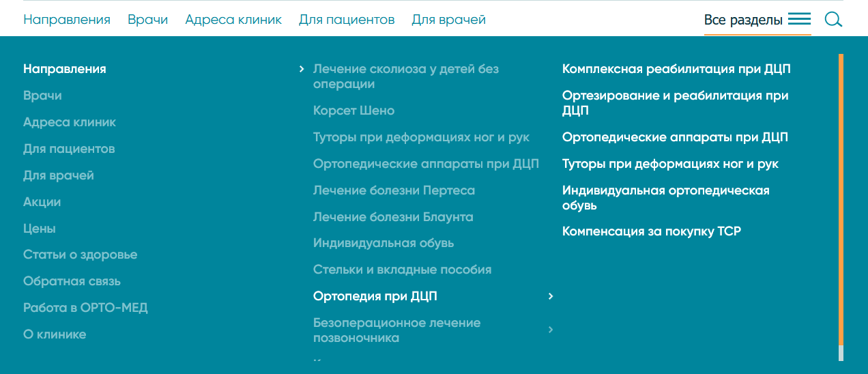Visit Статьи о здоровье section
This screenshot has width=868, height=374.
80,255
